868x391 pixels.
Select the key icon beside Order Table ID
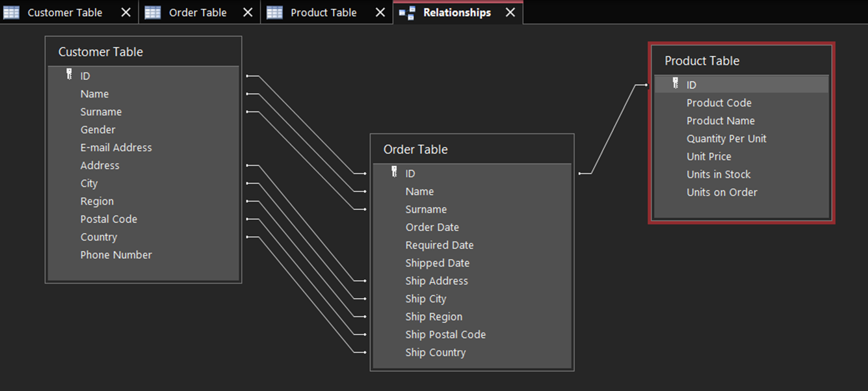coord(395,173)
